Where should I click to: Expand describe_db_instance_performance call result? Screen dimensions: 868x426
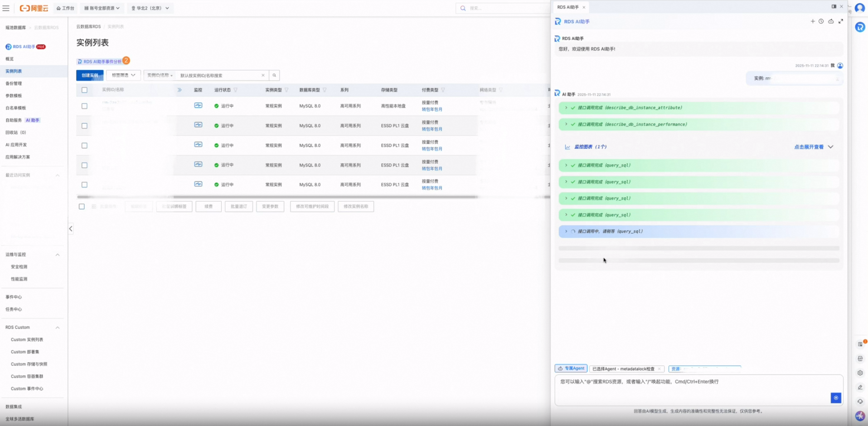[699, 124]
